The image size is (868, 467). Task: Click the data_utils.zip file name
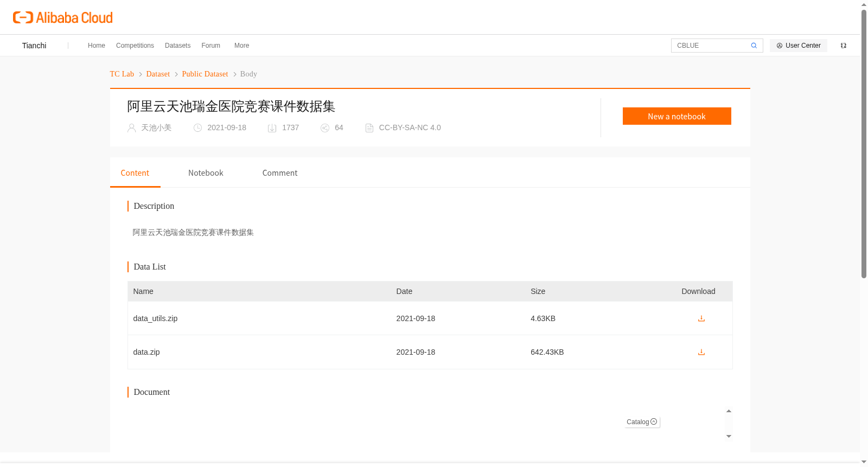tap(155, 318)
